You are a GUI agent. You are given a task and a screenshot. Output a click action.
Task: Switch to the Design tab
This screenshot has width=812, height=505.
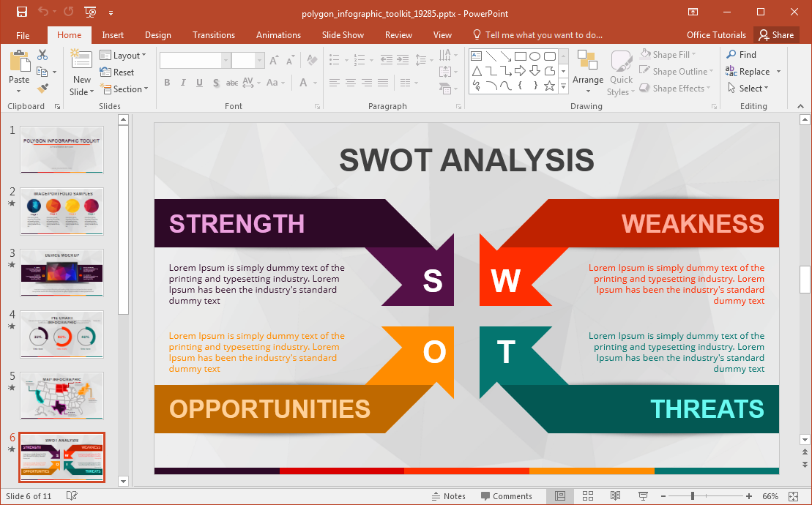(x=157, y=35)
